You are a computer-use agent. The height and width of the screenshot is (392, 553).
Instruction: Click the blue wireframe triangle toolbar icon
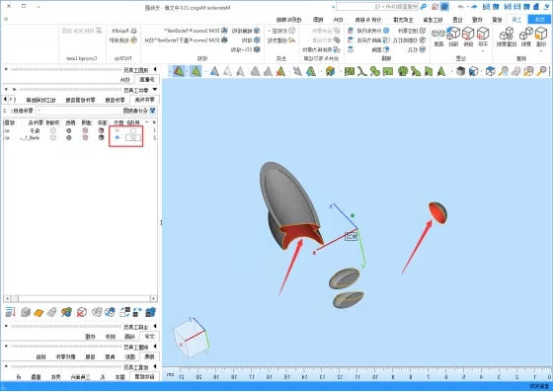click(214, 71)
